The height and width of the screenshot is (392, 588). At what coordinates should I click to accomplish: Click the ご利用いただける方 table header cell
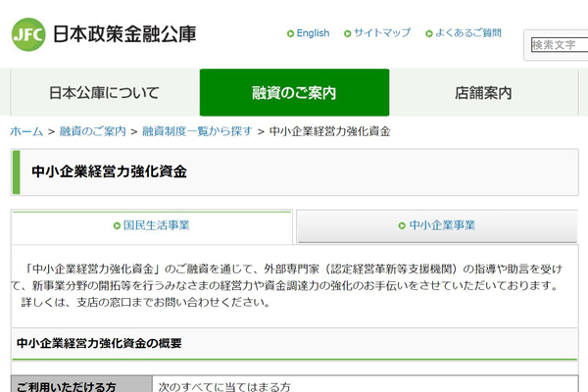click(81, 384)
